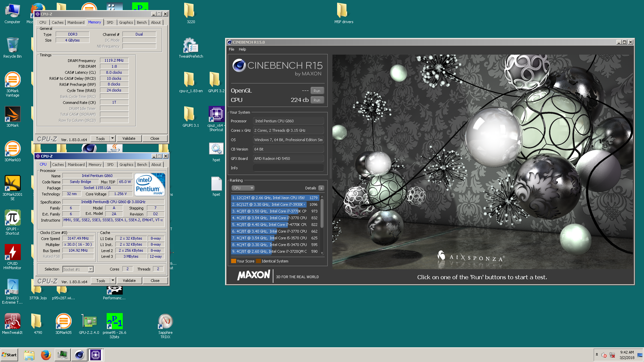Image resolution: width=644 pixels, height=362 pixels.
Task: Click the taskbar clock showing 9:42 AM
Action: coord(627,355)
